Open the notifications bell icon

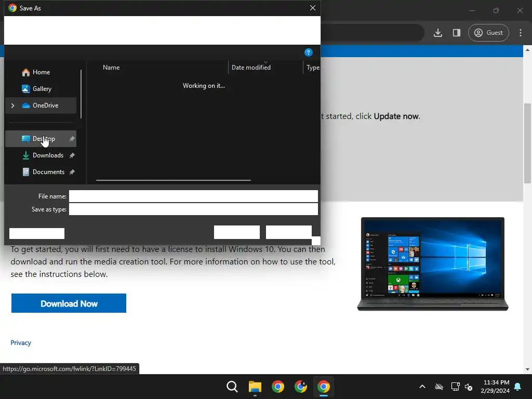click(518, 387)
